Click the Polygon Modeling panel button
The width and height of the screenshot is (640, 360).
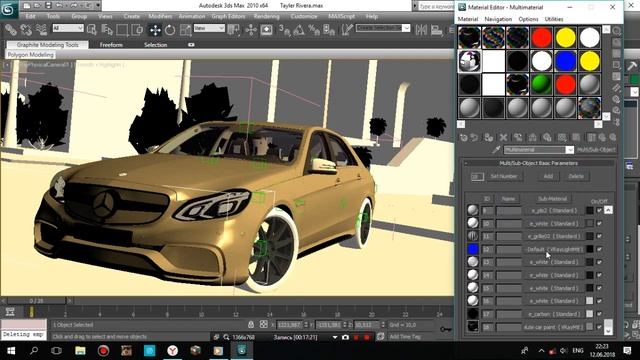31,54
